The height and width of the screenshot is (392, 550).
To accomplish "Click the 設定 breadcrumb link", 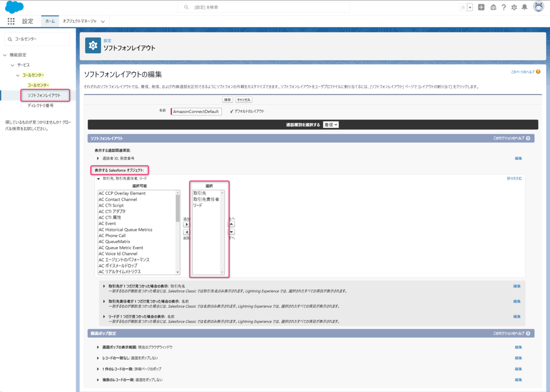I will (107, 41).
